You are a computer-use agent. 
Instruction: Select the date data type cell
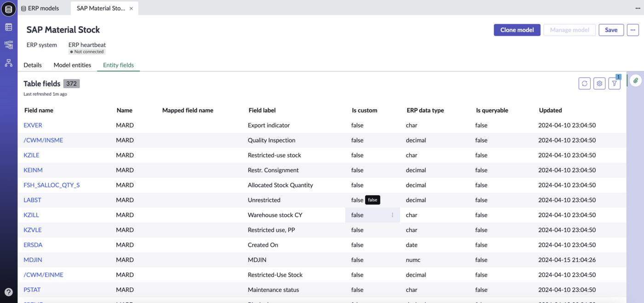pyautogui.click(x=412, y=245)
